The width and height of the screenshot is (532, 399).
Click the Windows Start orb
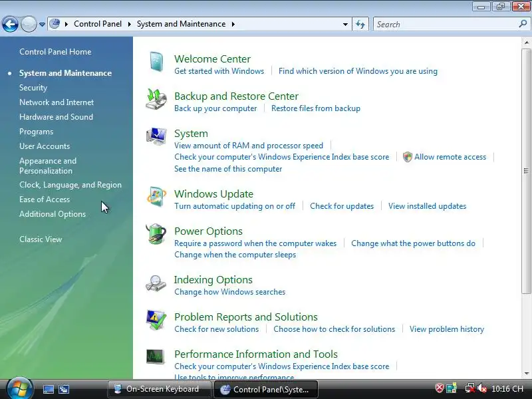19,389
